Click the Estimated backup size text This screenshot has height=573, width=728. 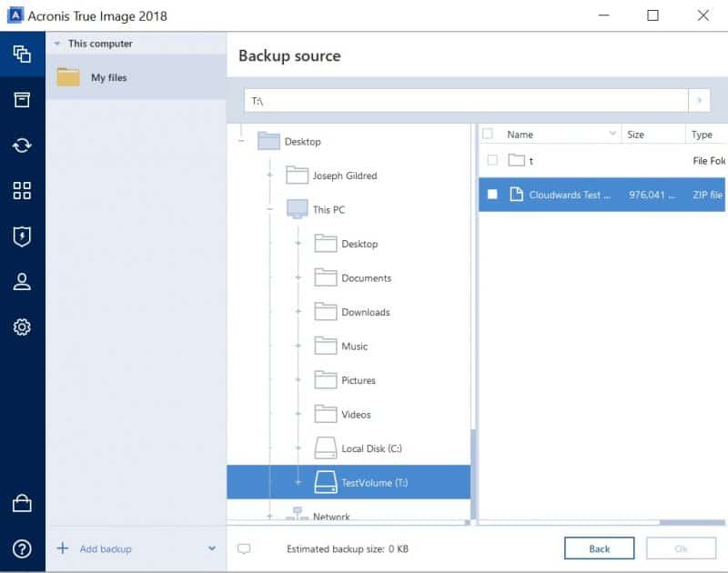pos(348,548)
